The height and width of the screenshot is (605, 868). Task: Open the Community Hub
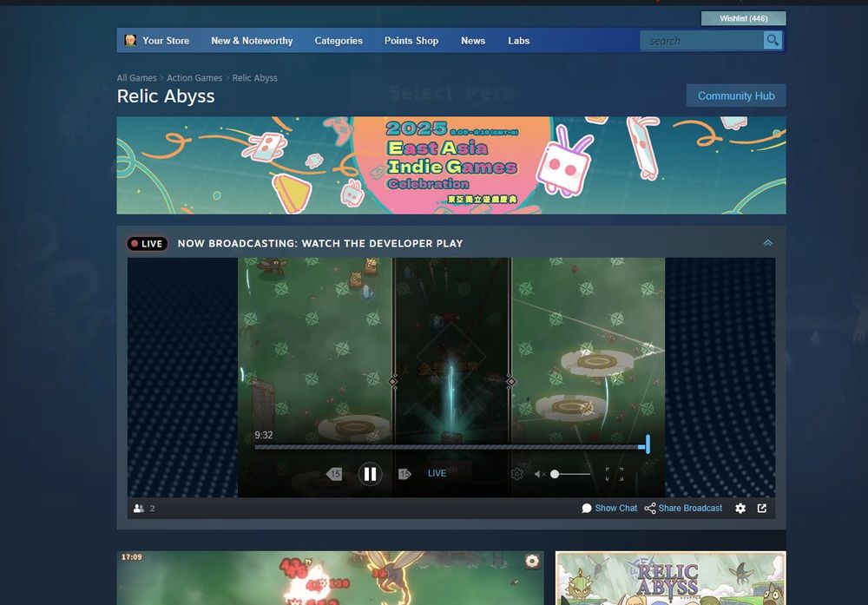pyautogui.click(x=736, y=95)
